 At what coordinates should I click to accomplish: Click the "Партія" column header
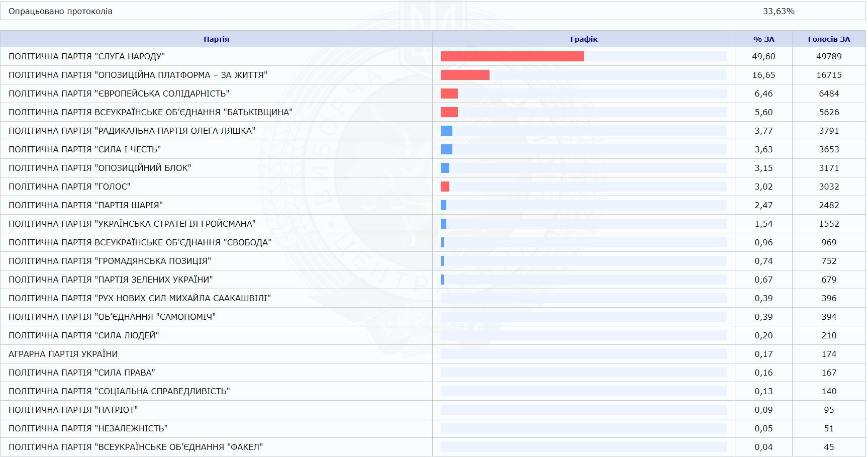tap(216, 39)
